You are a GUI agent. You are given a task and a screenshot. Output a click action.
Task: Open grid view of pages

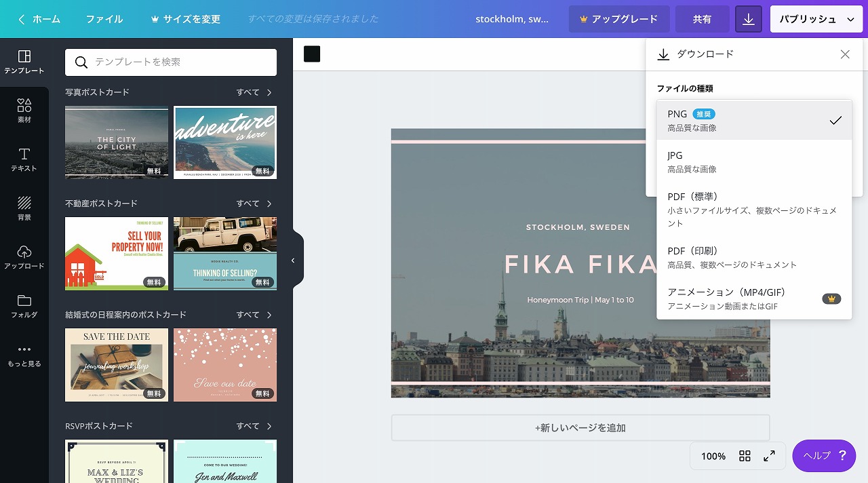[x=745, y=456]
